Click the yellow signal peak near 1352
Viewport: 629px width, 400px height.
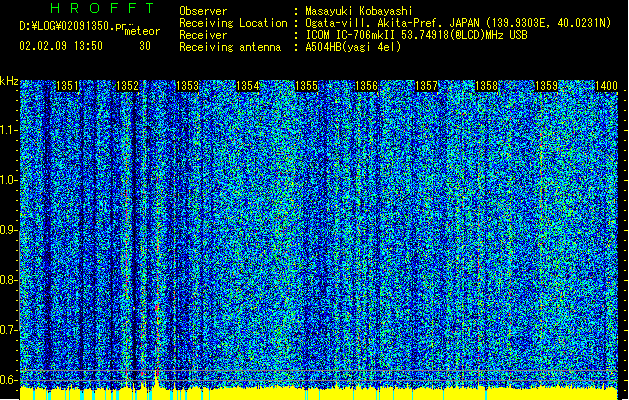(x=156, y=379)
